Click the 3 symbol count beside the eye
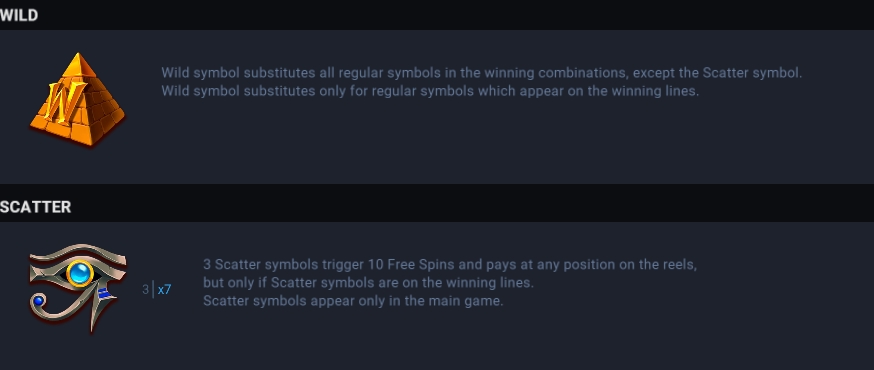 (x=145, y=290)
